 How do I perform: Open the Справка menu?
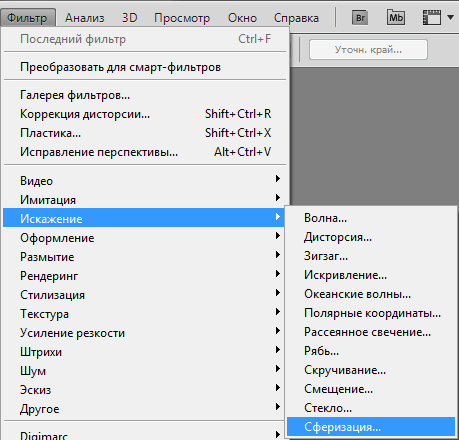tap(296, 18)
